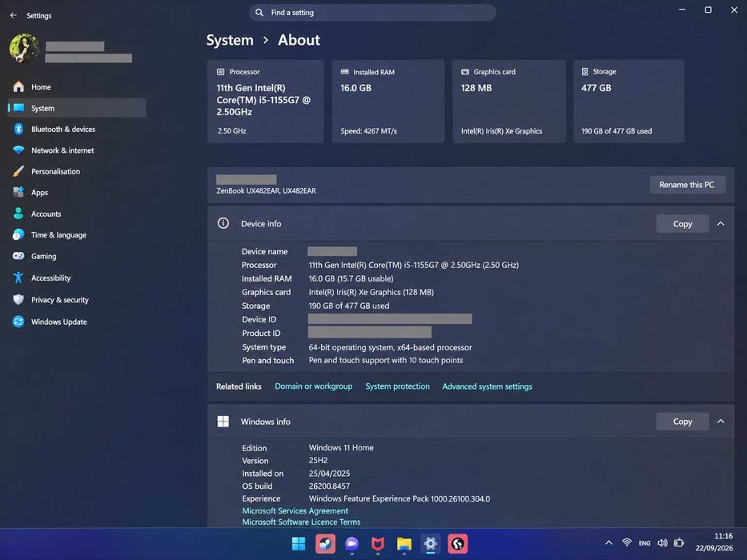The height and width of the screenshot is (560, 747).
Task: Click the OS build 26200.8457 value
Action: (x=329, y=486)
